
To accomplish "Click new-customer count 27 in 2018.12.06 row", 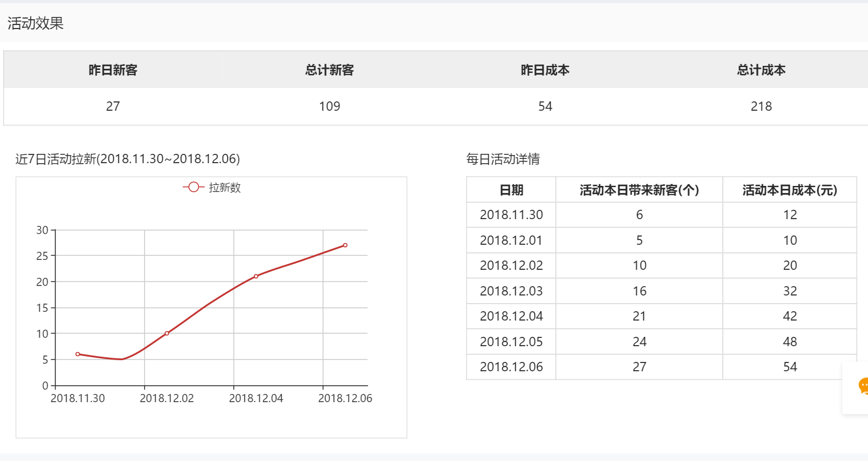I will 639,367.
